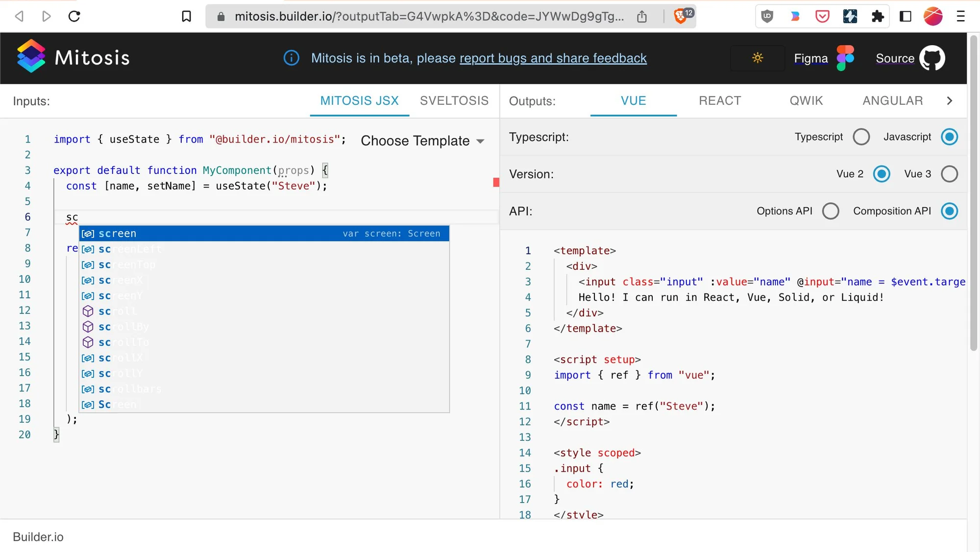Select the QWIK output tab
The width and height of the screenshot is (980, 552).
click(806, 101)
